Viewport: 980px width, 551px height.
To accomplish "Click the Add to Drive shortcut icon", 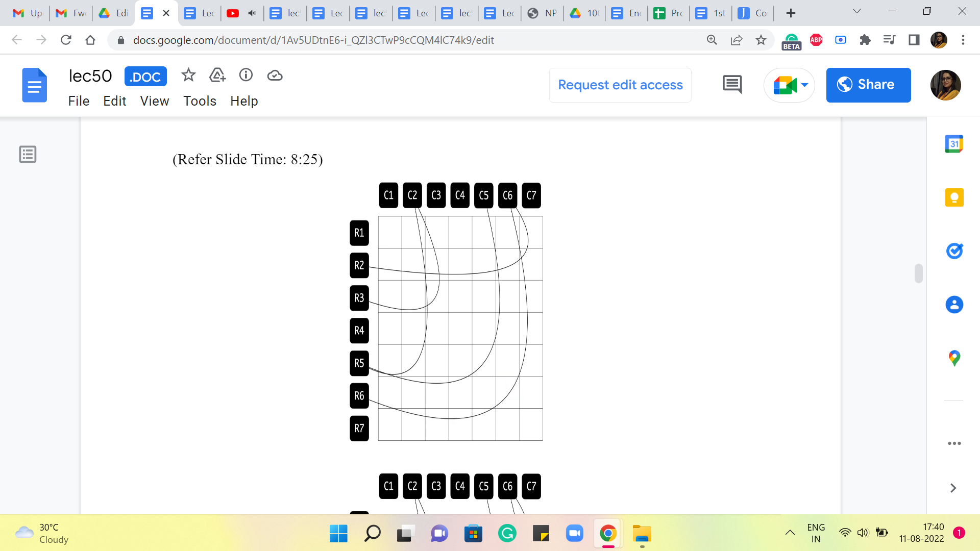I will click(217, 76).
